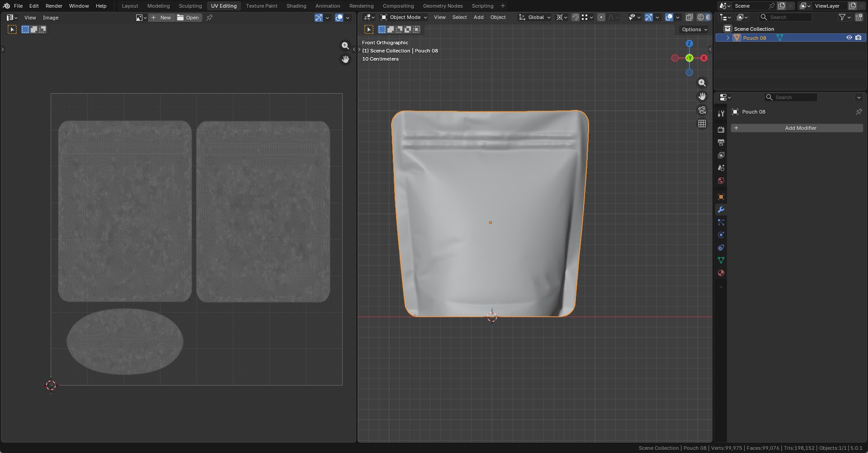The image size is (868, 453).
Task: Open the Physics properties tab
Action: coord(721,235)
